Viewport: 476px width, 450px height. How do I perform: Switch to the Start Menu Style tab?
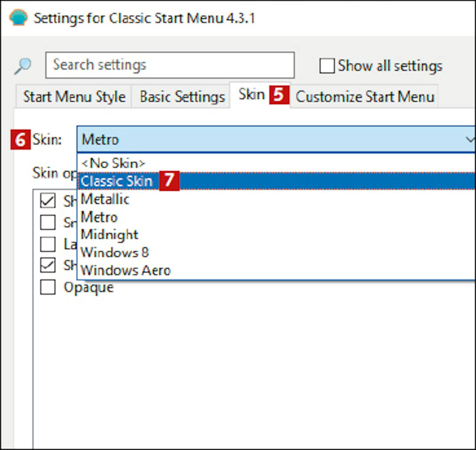[x=74, y=97]
